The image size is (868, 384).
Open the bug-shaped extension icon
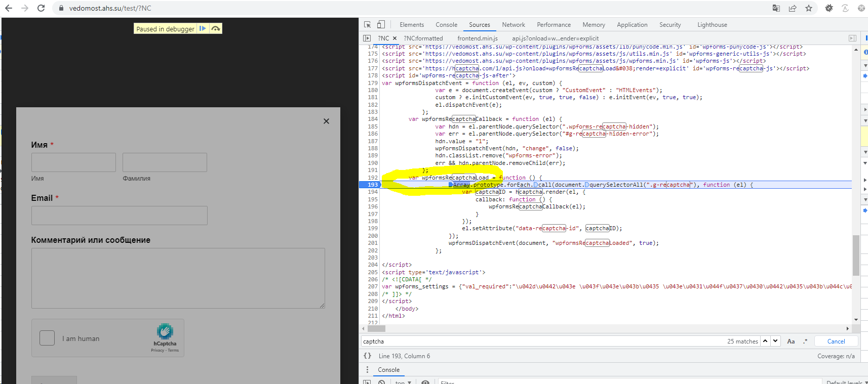coord(829,8)
